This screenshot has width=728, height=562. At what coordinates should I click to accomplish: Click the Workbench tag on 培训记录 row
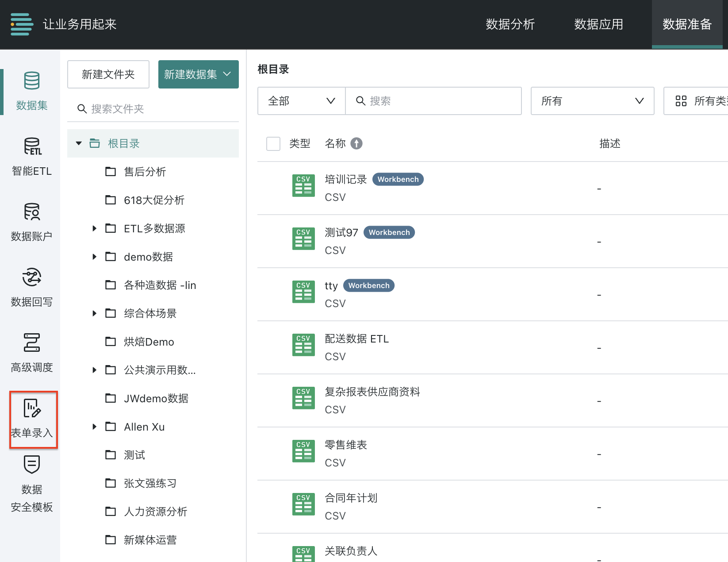coord(398,179)
